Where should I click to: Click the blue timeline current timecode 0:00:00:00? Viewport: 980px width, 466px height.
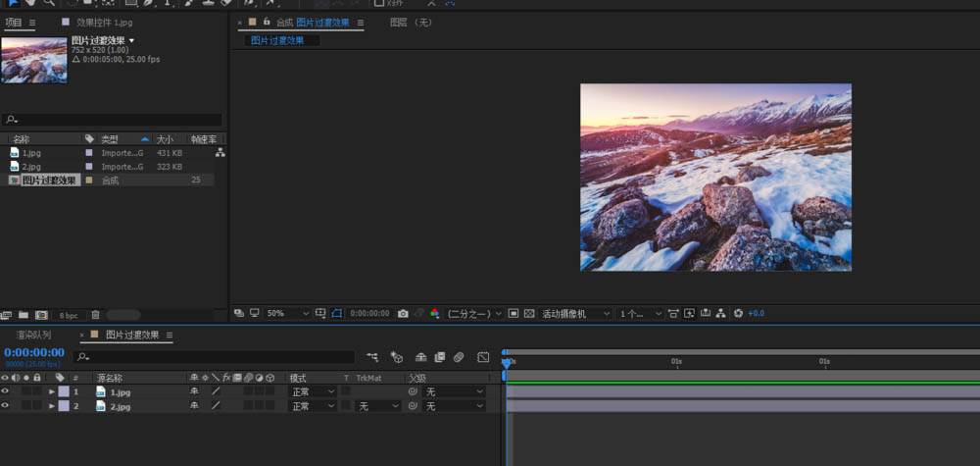pyautogui.click(x=34, y=352)
